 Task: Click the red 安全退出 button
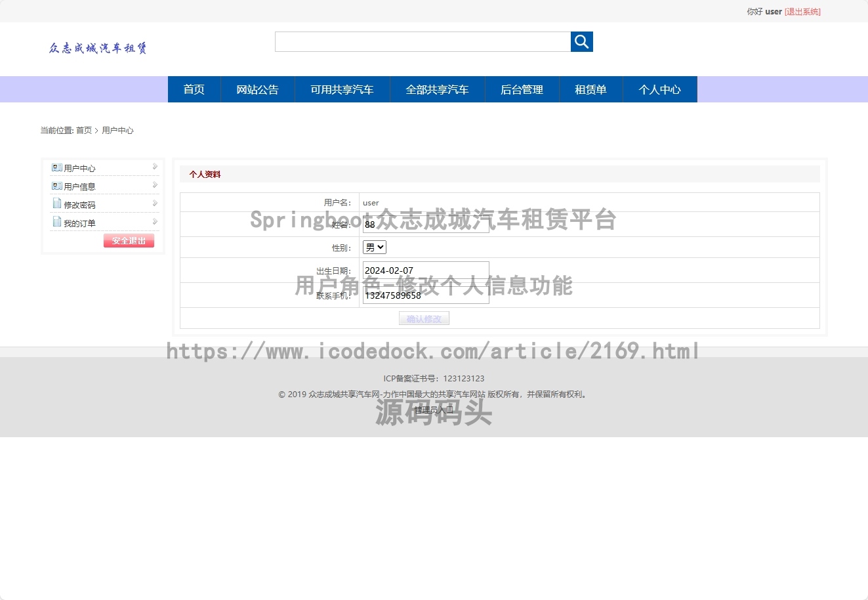click(x=129, y=241)
